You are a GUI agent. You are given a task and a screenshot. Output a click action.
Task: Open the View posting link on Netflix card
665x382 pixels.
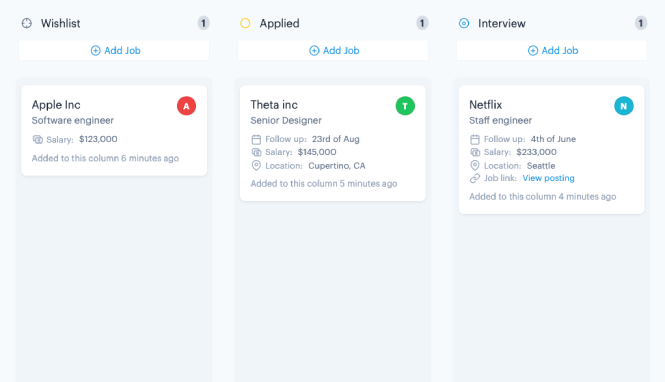click(x=548, y=178)
